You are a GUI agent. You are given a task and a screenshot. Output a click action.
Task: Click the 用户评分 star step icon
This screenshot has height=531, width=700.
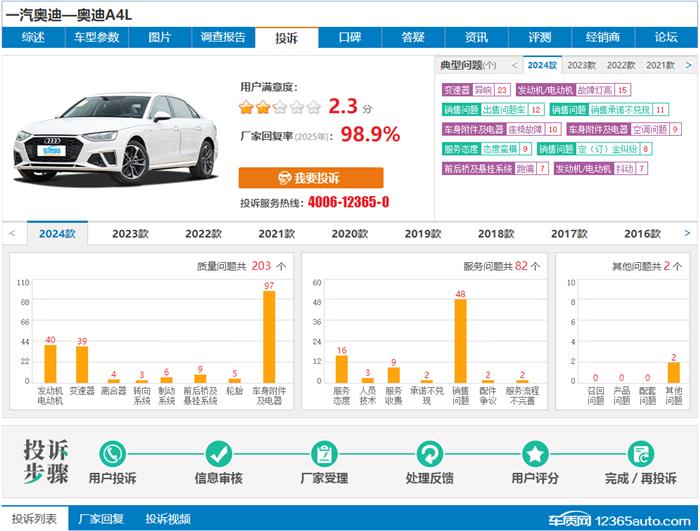[x=535, y=454]
